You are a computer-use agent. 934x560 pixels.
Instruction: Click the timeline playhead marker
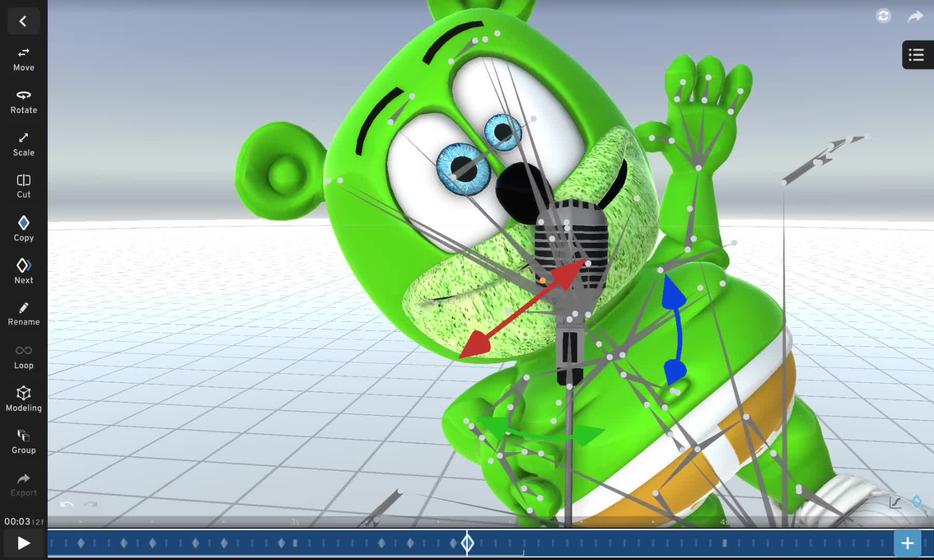pyautogui.click(x=468, y=543)
